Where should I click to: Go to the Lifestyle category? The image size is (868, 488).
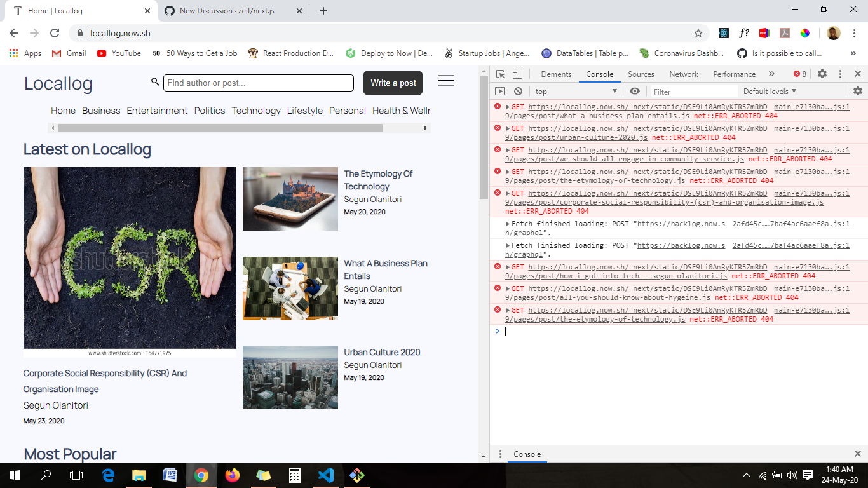click(305, 111)
